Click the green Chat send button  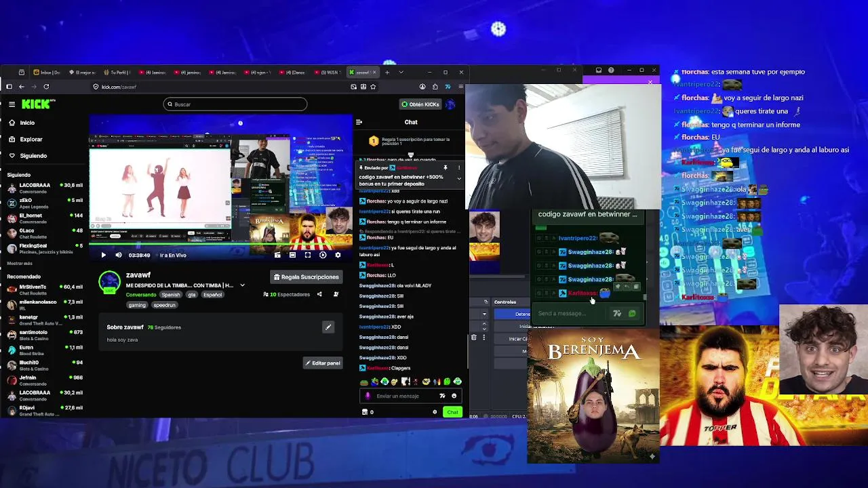click(x=452, y=412)
